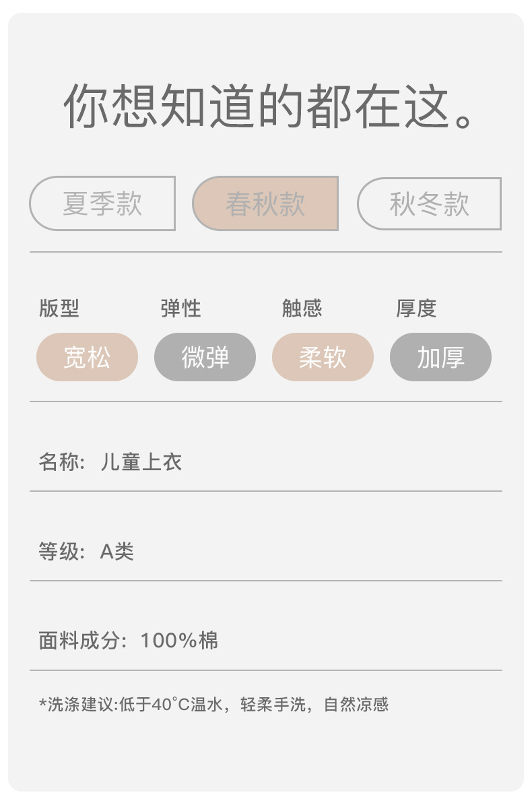Select the 厚度 attribute label
The width and height of the screenshot is (532, 803).
click(416, 309)
